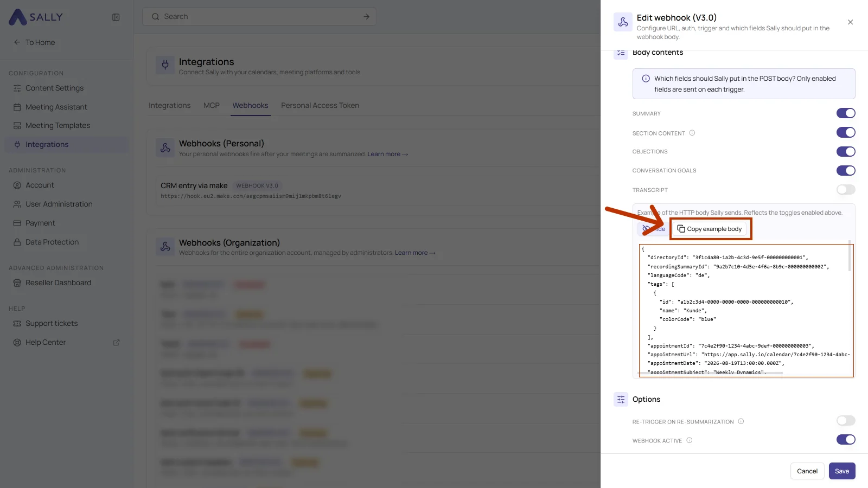Screen dimensions: 868x488
Task: Click the Cancel button
Action: point(807,471)
